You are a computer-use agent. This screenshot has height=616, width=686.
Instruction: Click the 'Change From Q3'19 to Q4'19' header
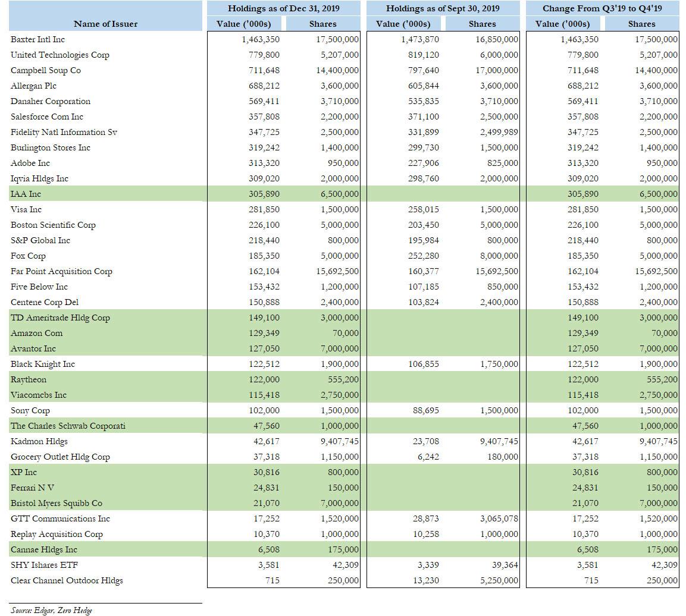[602, 8]
